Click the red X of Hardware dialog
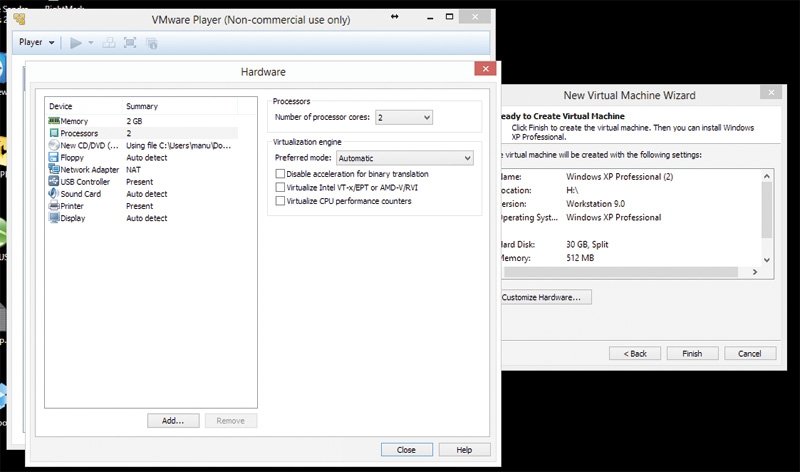Screen dimensions: 800x472 point(485,68)
